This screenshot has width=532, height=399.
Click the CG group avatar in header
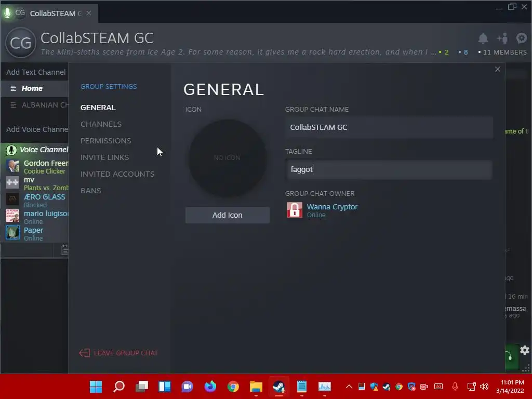(21, 43)
